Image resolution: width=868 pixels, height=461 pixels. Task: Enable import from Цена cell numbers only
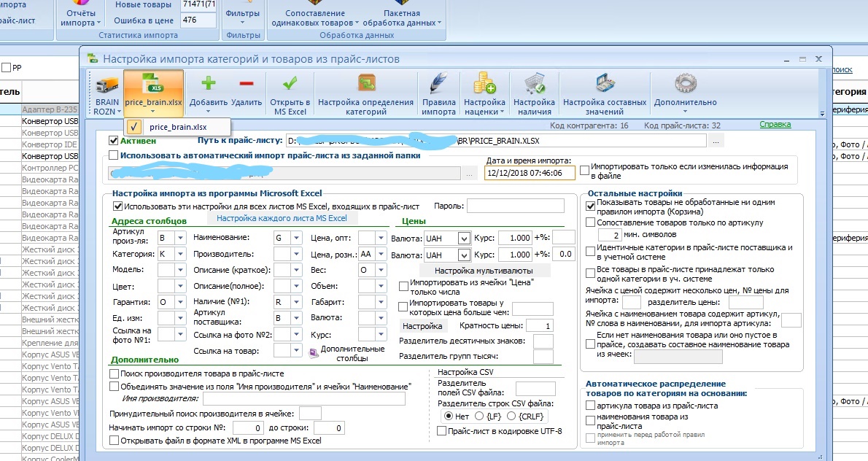coord(403,287)
